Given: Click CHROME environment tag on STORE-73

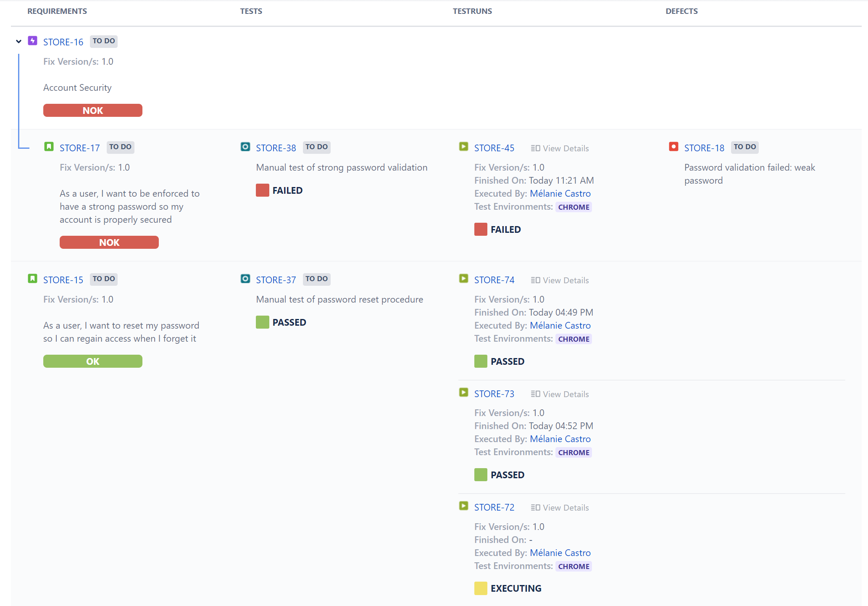Looking at the screenshot, I should tap(573, 453).
